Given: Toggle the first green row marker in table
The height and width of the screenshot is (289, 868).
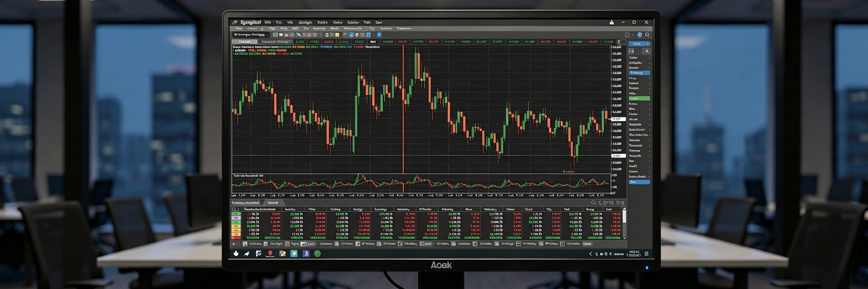Looking at the screenshot, I should 236,214.
